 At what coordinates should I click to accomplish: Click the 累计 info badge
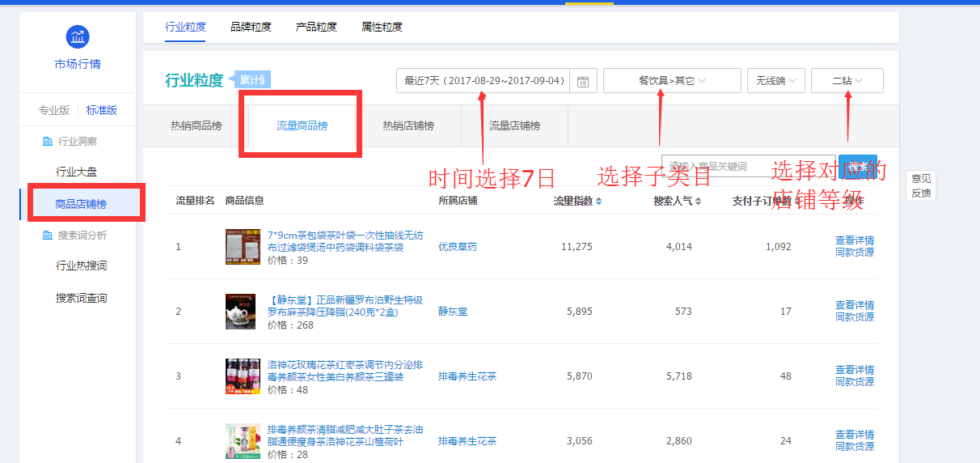(x=252, y=79)
